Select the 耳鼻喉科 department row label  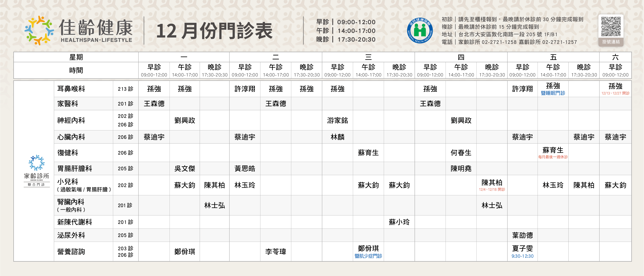71,89
